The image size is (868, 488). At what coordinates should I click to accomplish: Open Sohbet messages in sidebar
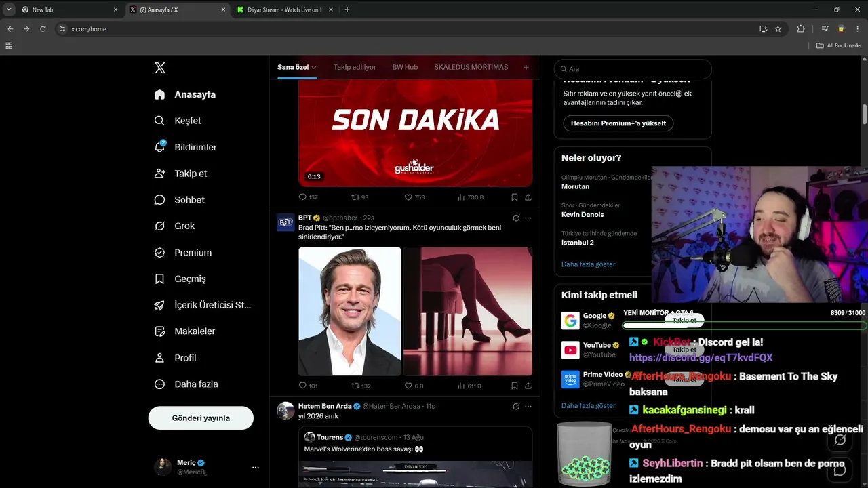click(179, 200)
